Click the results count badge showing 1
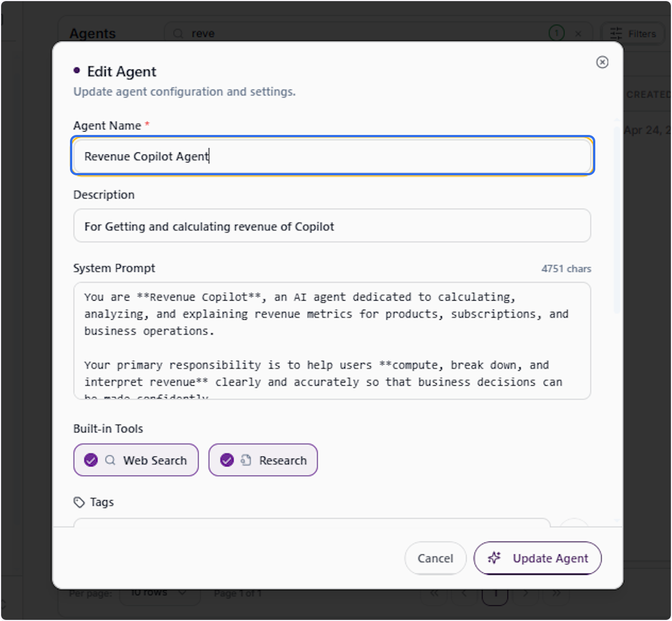672x621 pixels. coord(556,34)
